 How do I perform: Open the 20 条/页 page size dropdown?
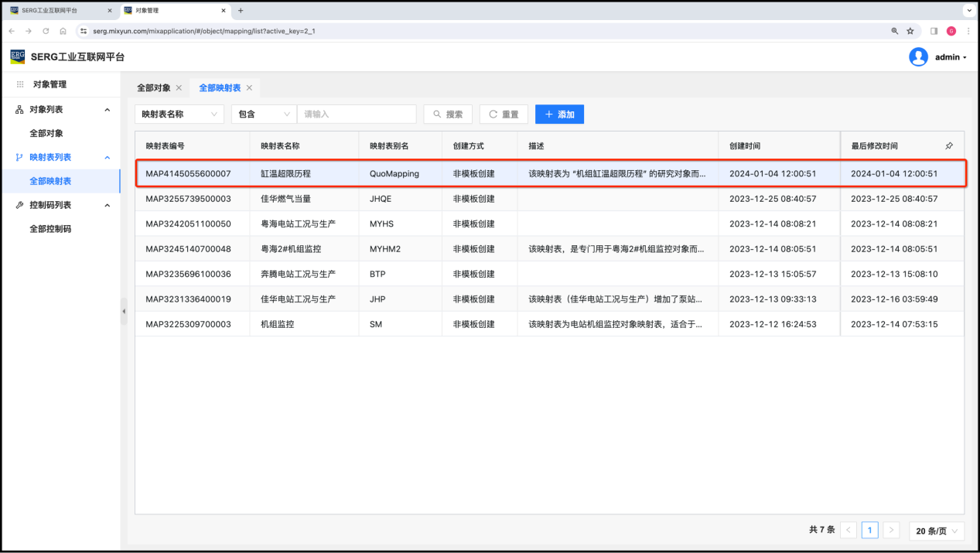pos(936,531)
